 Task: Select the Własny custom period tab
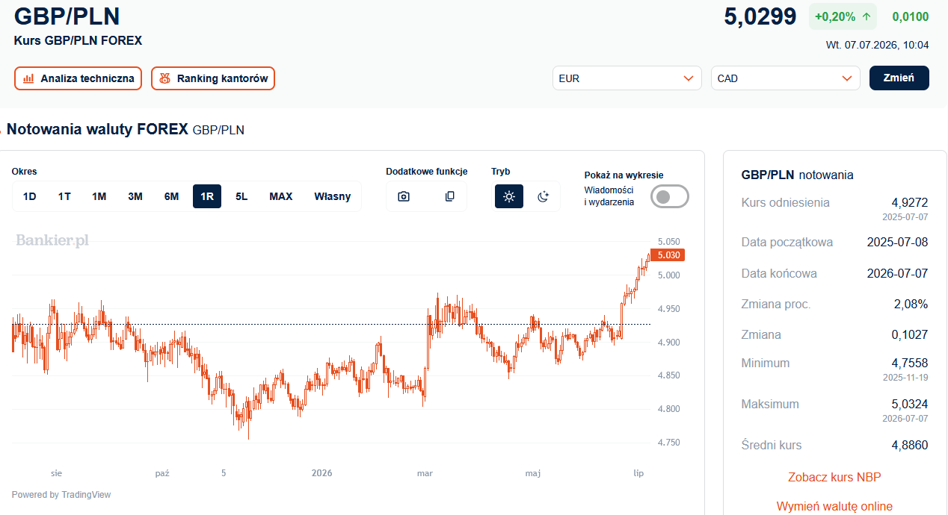(x=332, y=196)
